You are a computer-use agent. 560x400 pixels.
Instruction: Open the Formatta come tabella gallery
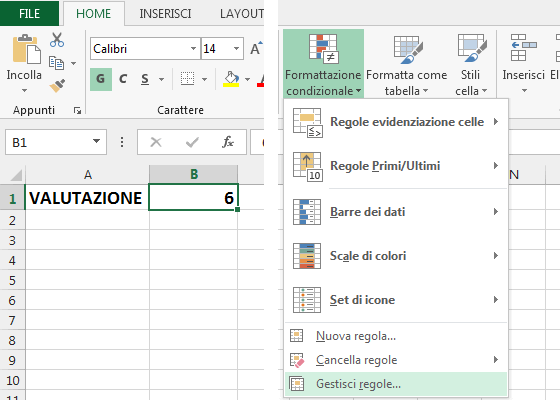407,65
